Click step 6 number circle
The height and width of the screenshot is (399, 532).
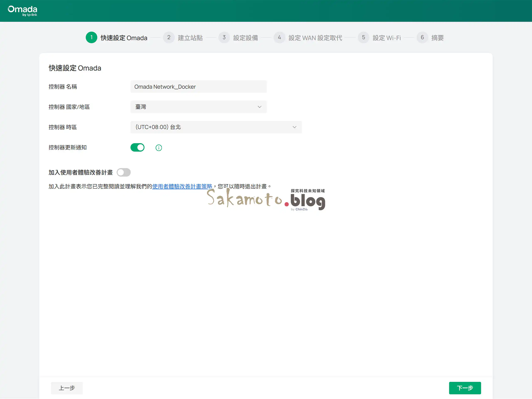422,38
